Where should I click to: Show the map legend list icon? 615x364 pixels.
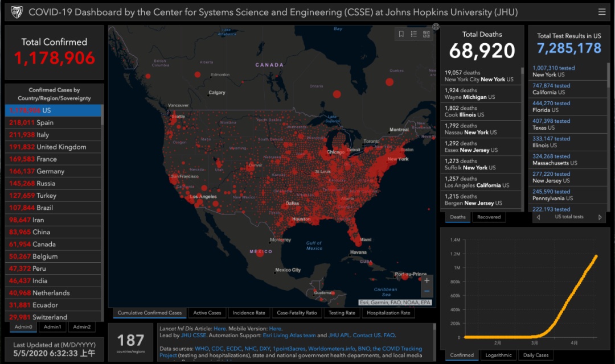(x=414, y=34)
